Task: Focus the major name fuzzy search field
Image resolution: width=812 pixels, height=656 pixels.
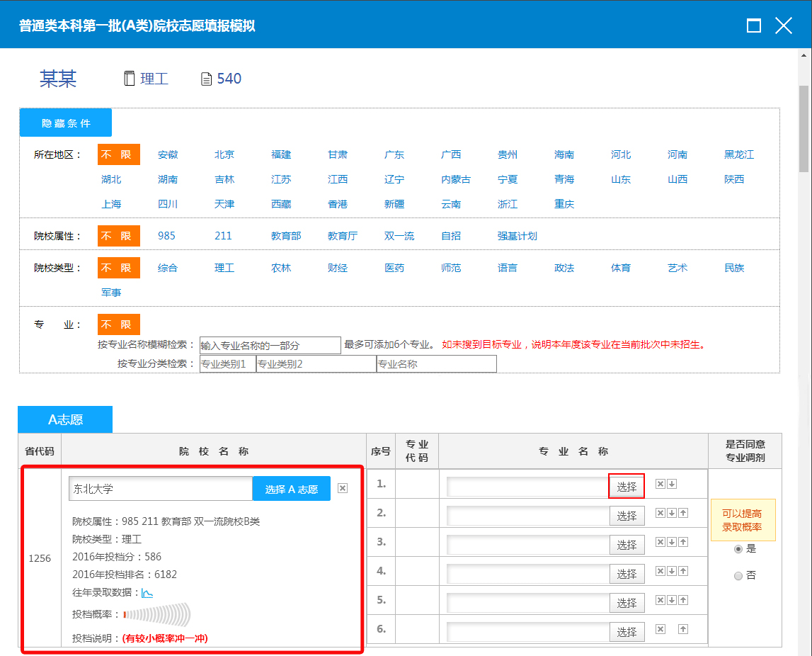Action: tap(270, 346)
